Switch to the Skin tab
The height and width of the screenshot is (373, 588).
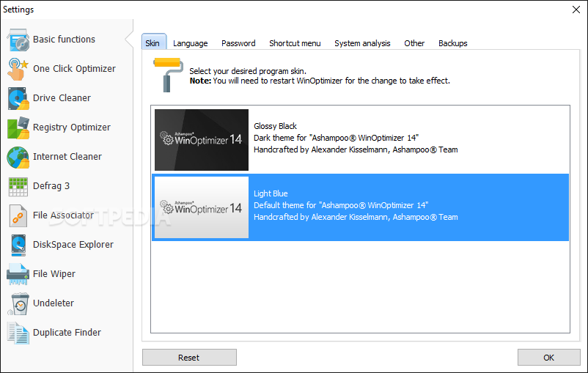tap(154, 42)
